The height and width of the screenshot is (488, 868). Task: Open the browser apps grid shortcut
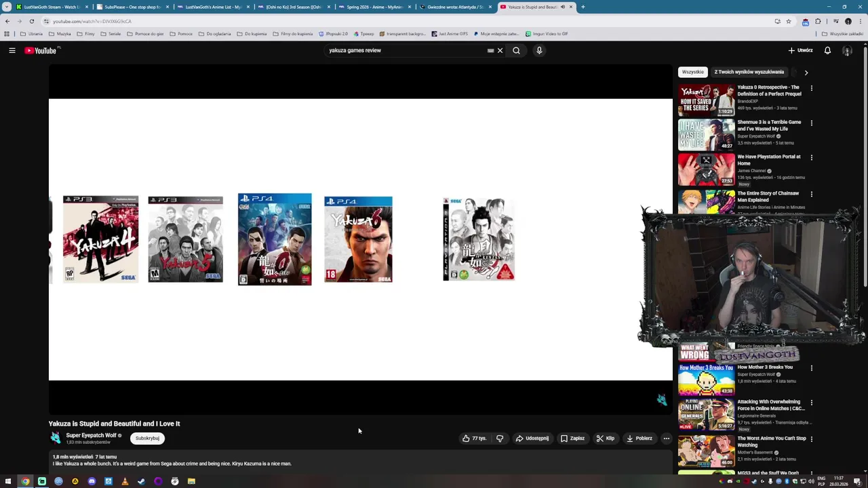(x=7, y=34)
